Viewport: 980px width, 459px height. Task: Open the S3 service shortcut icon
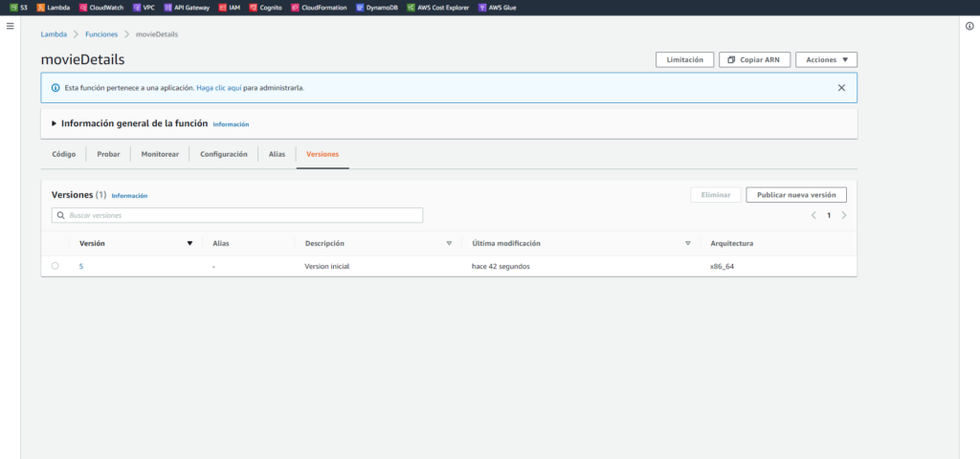13,7
